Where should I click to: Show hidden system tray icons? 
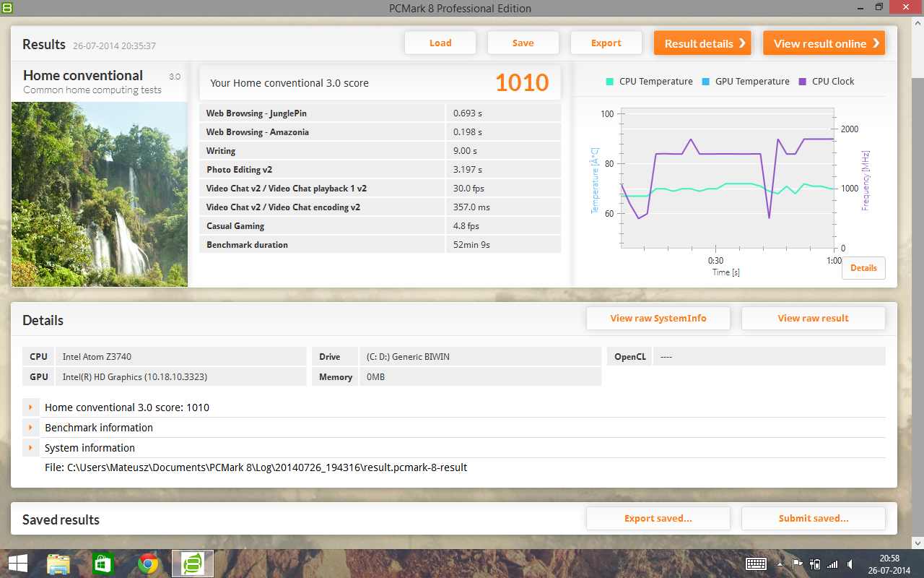pyautogui.click(x=780, y=564)
